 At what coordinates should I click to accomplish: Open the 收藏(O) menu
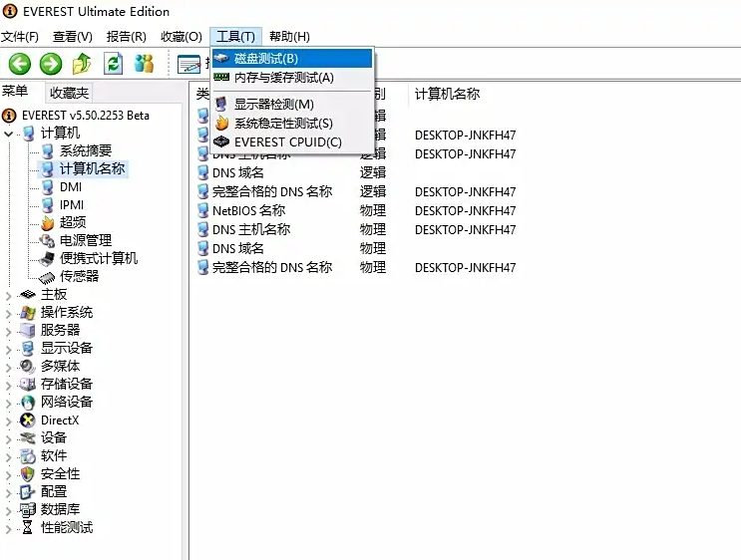click(x=181, y=36)
